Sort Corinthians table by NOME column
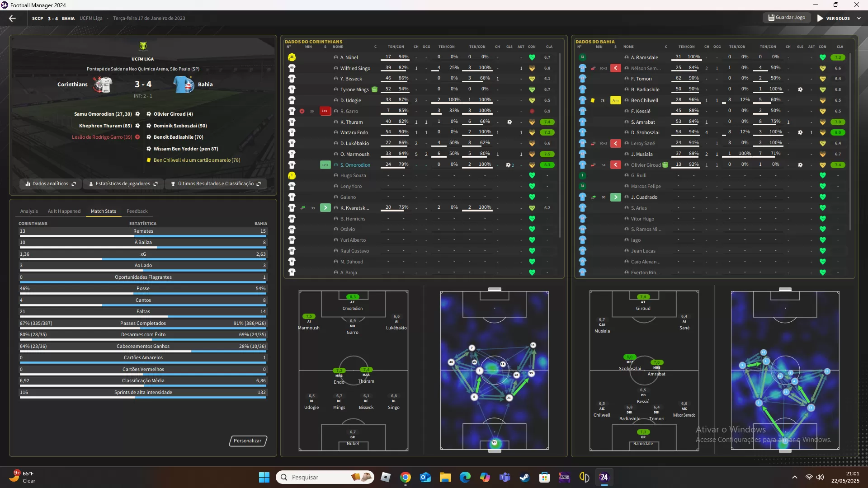This screenshot has height=488, width=868. coord(338,47)
